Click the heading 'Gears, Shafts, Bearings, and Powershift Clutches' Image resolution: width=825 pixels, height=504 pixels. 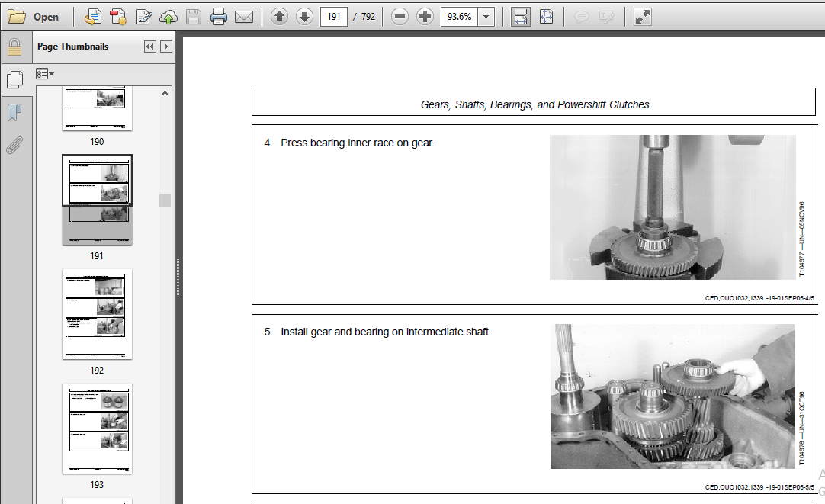[534, 104]
